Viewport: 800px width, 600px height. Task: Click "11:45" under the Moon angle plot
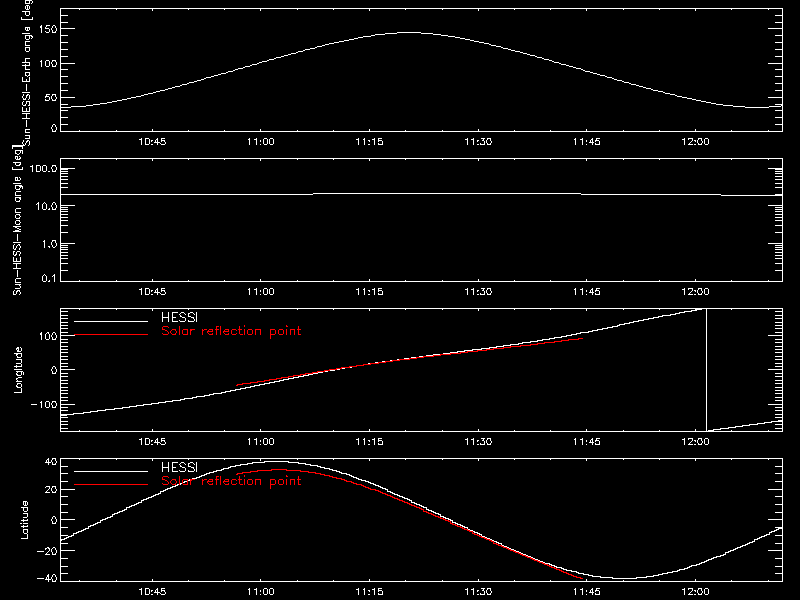click(x=587, y=292)
